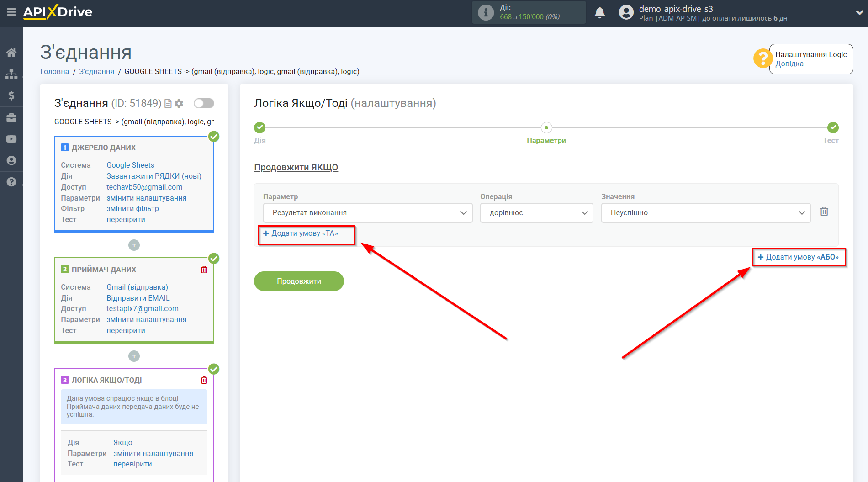
Task: Open the Gmail (відправка) system link
Action: coord(138,287)
